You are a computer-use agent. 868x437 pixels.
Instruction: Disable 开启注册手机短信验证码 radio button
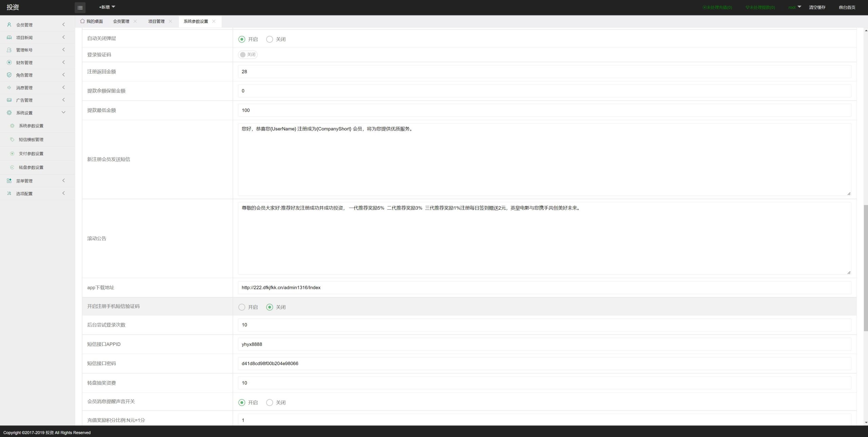(270, 307)
